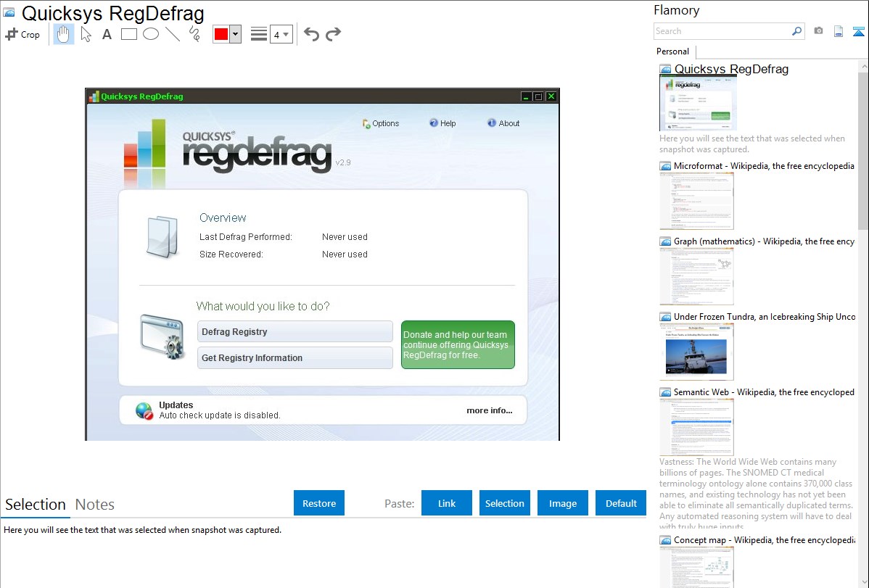This screenshot has width=869, height=588.
Task: Click the line thickness icon
Action: (259, 34)
